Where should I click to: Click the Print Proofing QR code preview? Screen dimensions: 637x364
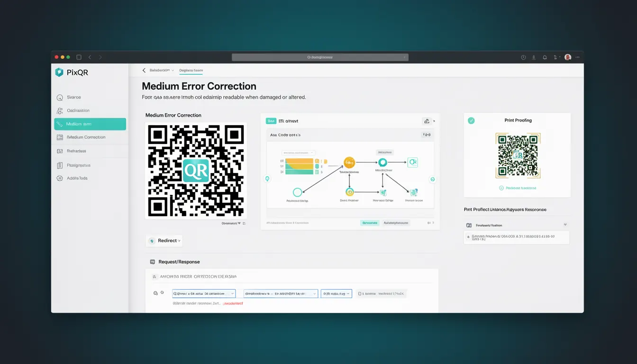point(518,155)
